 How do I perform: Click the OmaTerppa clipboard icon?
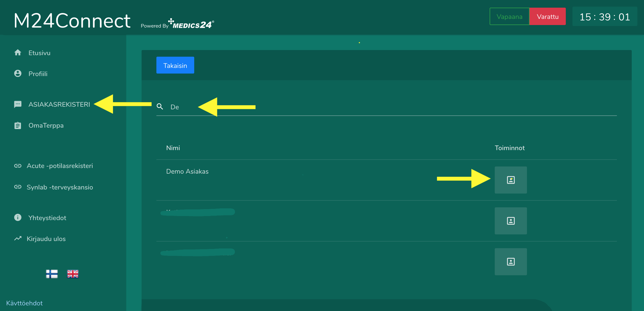click(18, 125)
